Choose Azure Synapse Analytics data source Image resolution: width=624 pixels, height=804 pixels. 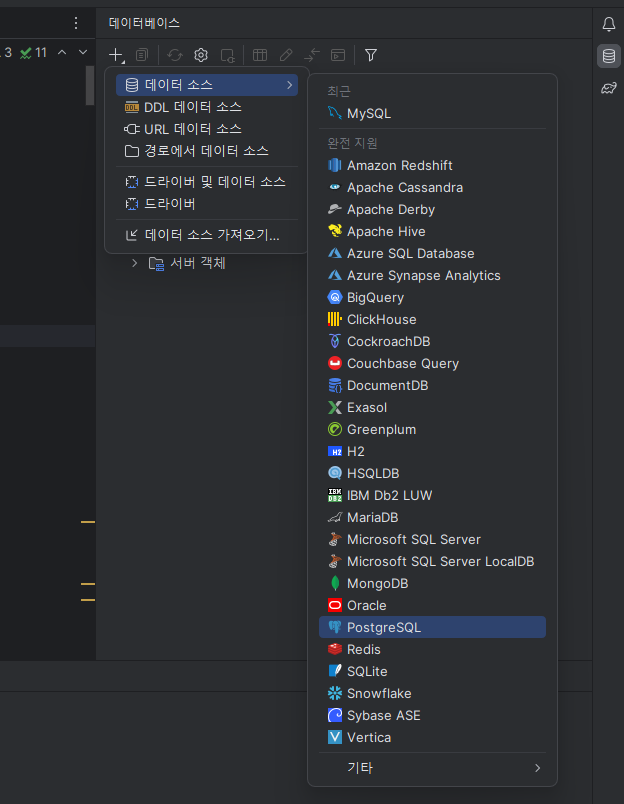pyautogui.click(x=432, y=275)
